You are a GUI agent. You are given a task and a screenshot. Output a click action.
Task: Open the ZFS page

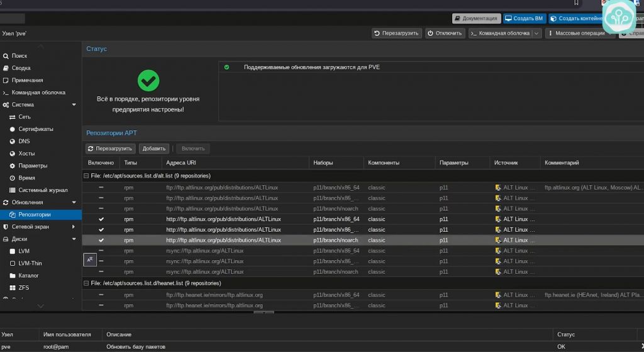(23, 288)
